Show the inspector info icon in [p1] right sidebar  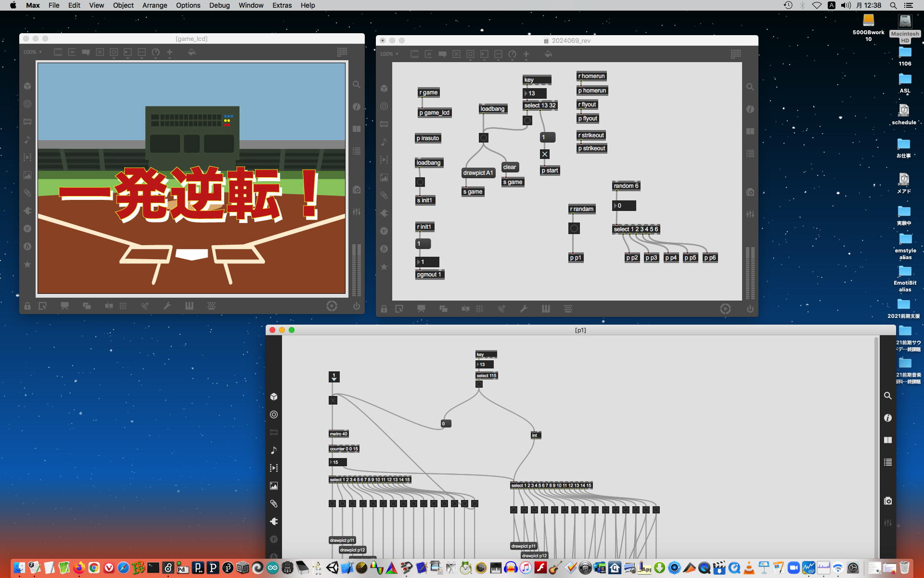tap(888, 418)
